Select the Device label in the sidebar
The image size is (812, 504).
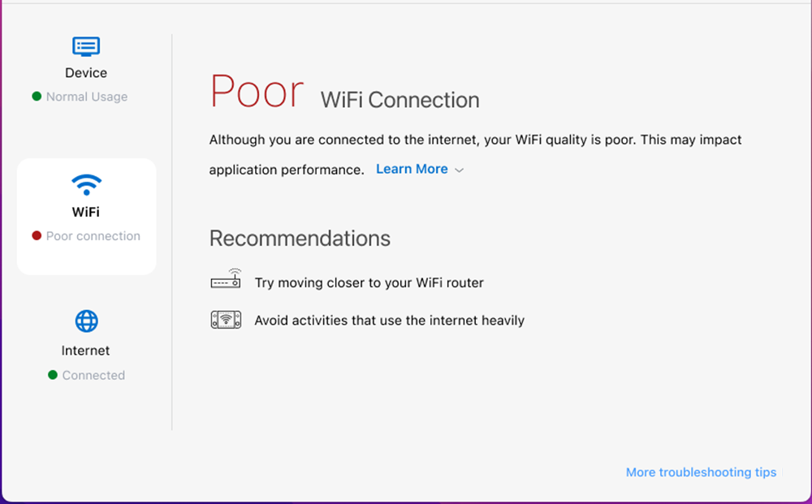tap(86, 73)
